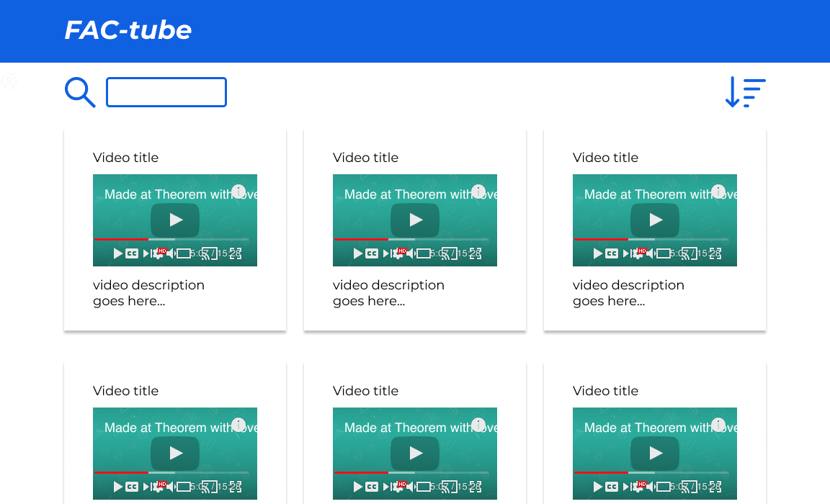Open the Video title of the bottom row's first card

click(x=125, y=391)
